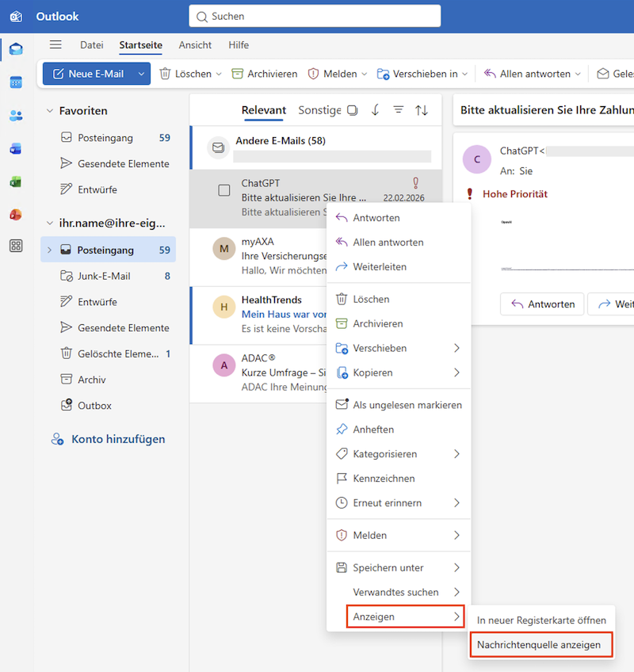Click the sort order arrows icon
The width and height of the screenshot is (634, 672).
(422, 111)
